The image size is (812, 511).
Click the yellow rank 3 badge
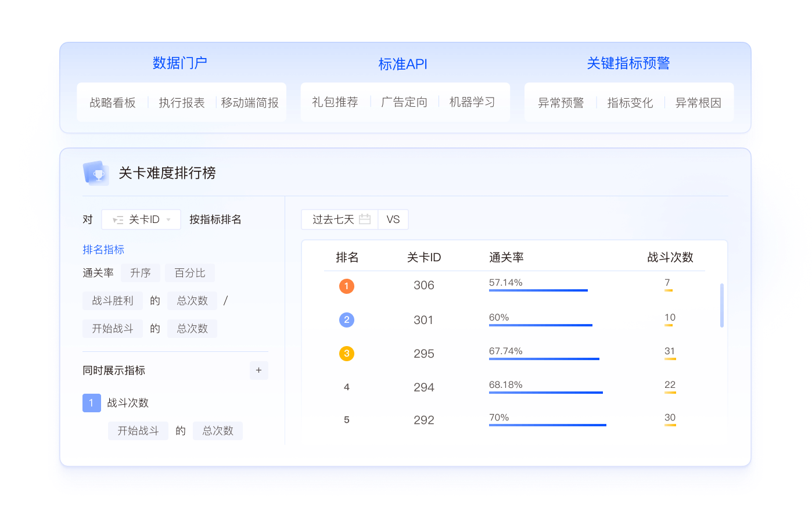[347, 354]
